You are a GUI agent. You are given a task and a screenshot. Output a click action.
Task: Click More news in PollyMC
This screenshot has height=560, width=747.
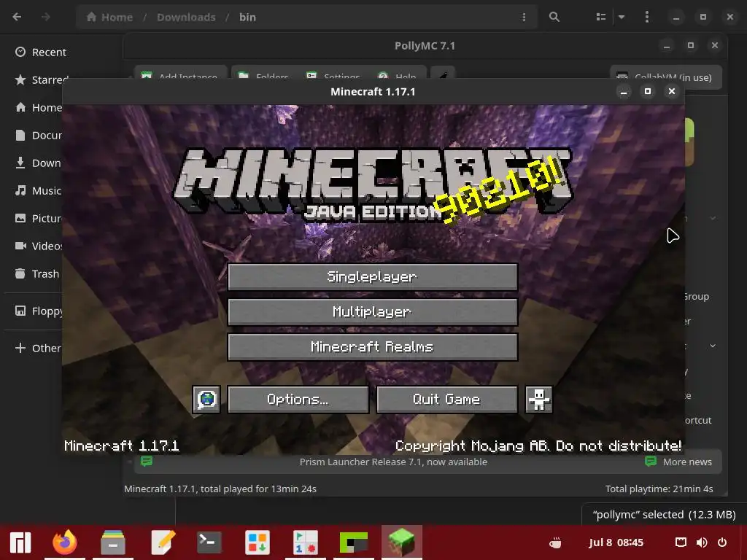pyautogui.click(x=678, y=462)
